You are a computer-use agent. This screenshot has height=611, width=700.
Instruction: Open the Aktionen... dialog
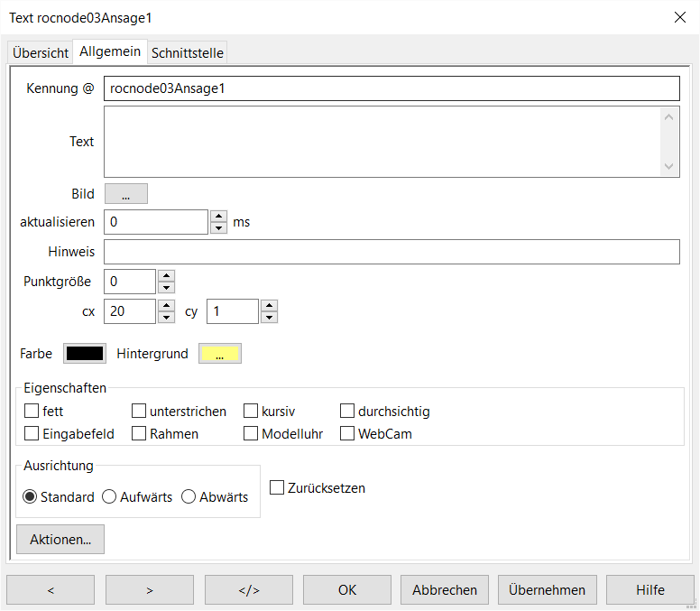tap(60, 540)
